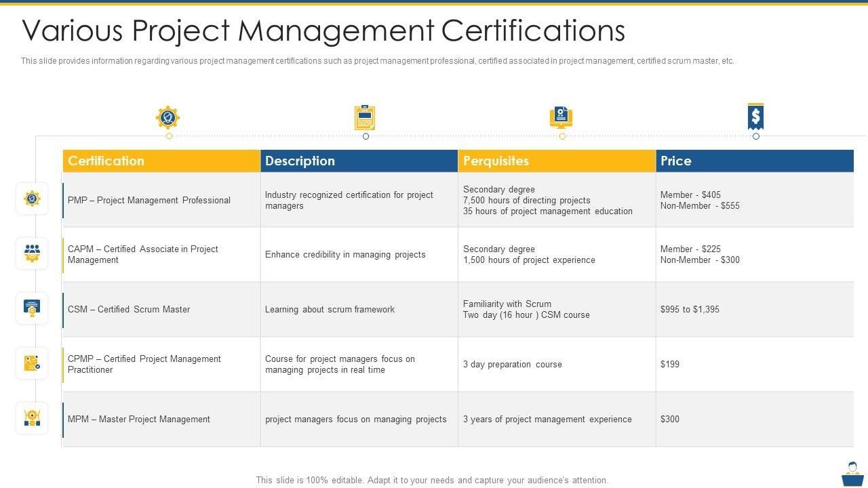Image resolution: width=868 pixels, height=488 pixels.
Task: Select the MPM price '$300'
Action: click(670, 419)
